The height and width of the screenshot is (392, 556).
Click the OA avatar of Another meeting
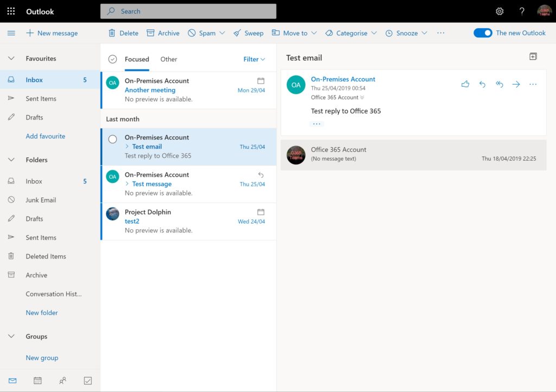click(x=112, y=83)
